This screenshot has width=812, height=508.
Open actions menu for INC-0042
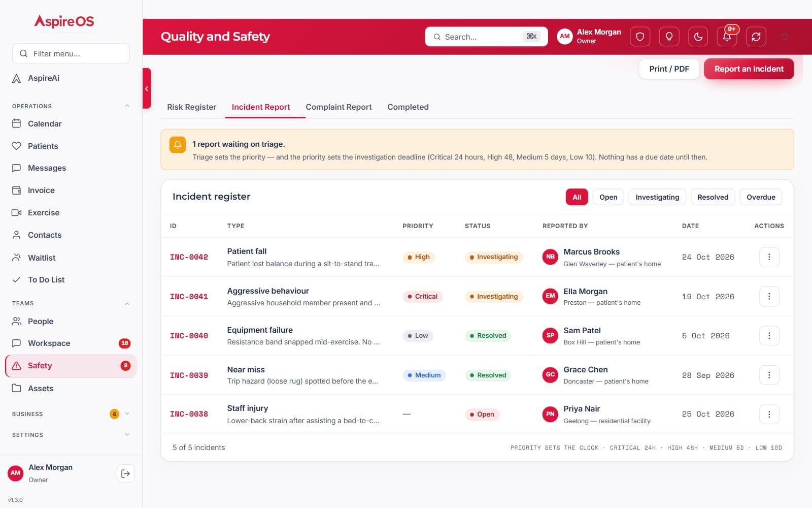click(769, 257)
